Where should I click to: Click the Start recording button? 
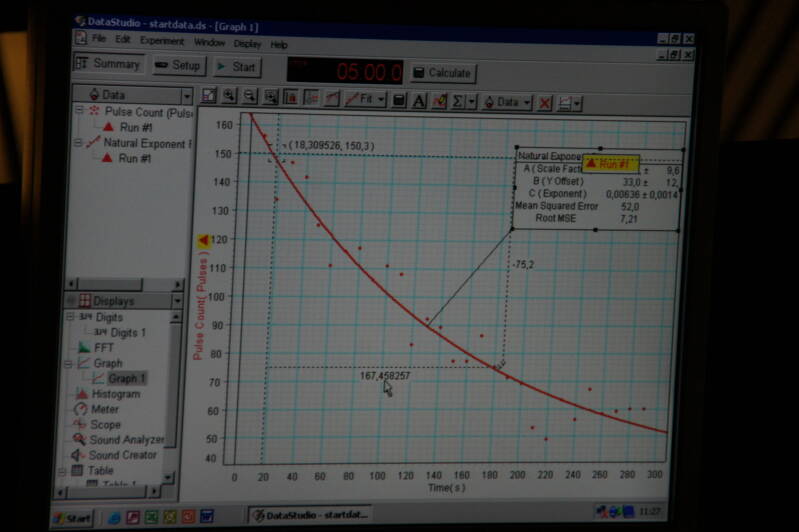(x=237, y=67)
